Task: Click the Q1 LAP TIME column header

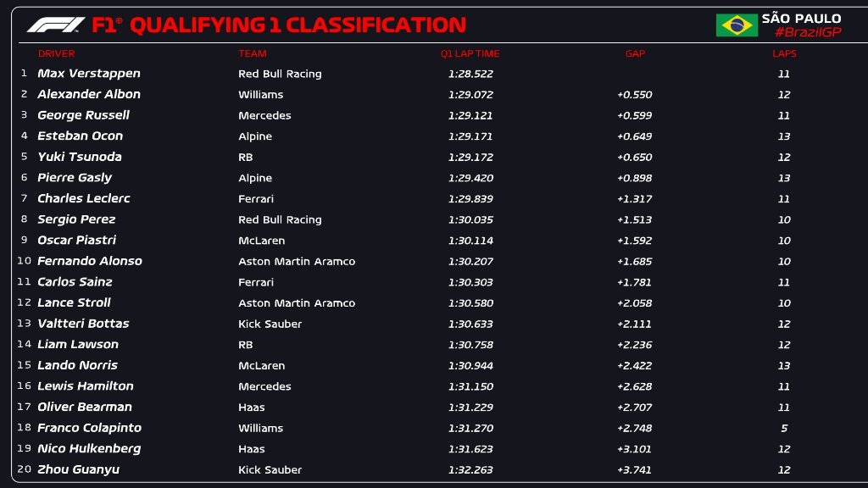Action: pyautogui.click(x=470, y=53)
